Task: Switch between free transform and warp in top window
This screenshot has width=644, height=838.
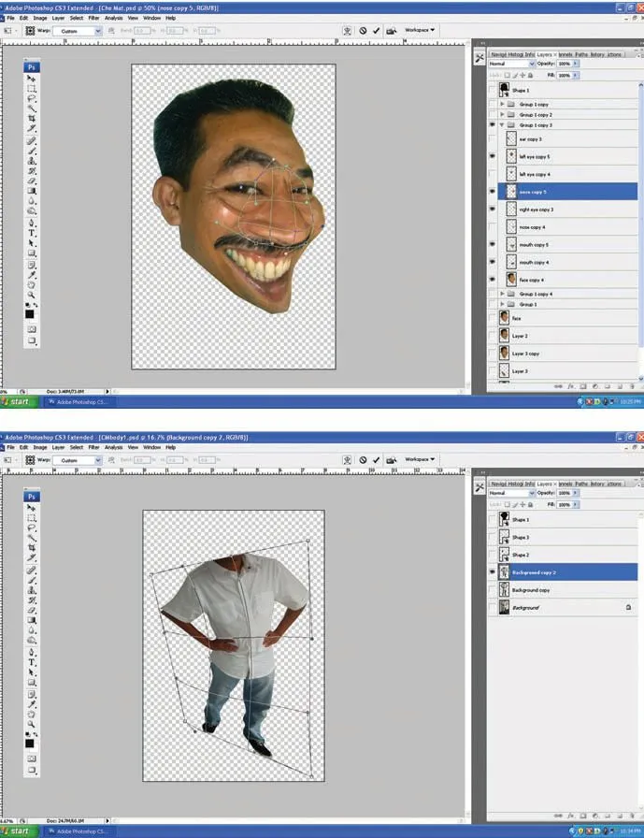Action: 347,31
